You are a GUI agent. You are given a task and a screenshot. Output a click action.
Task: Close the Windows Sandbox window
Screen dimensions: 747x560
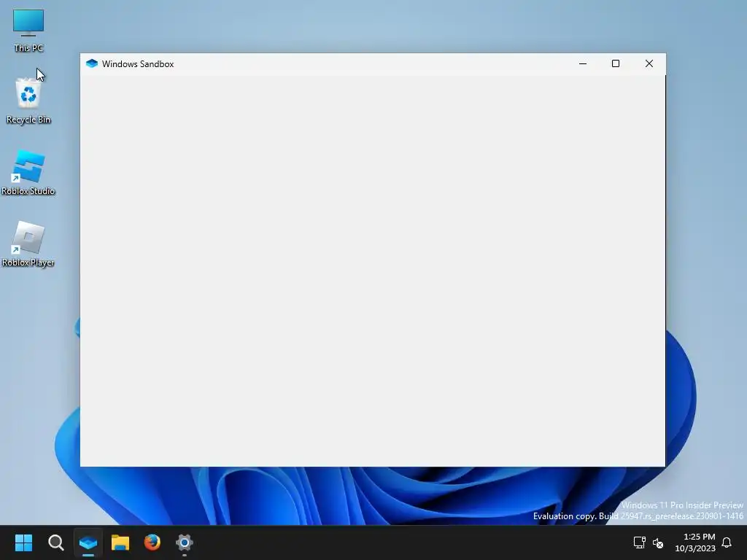[x=649, y=64]
